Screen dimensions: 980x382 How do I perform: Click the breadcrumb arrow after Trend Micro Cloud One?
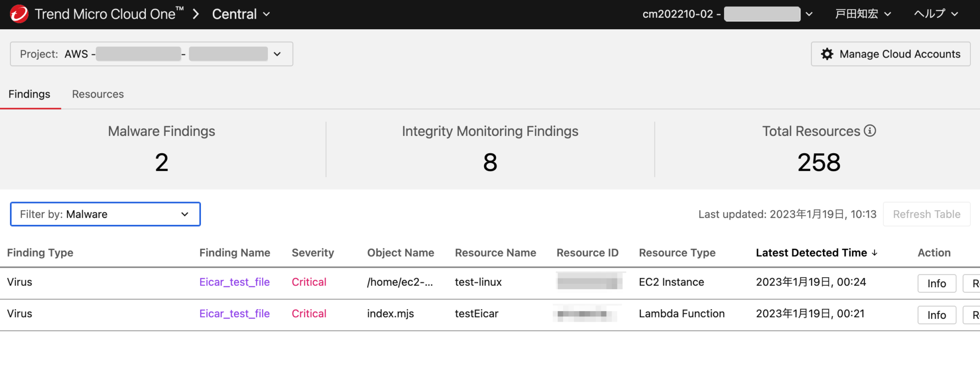196,14
